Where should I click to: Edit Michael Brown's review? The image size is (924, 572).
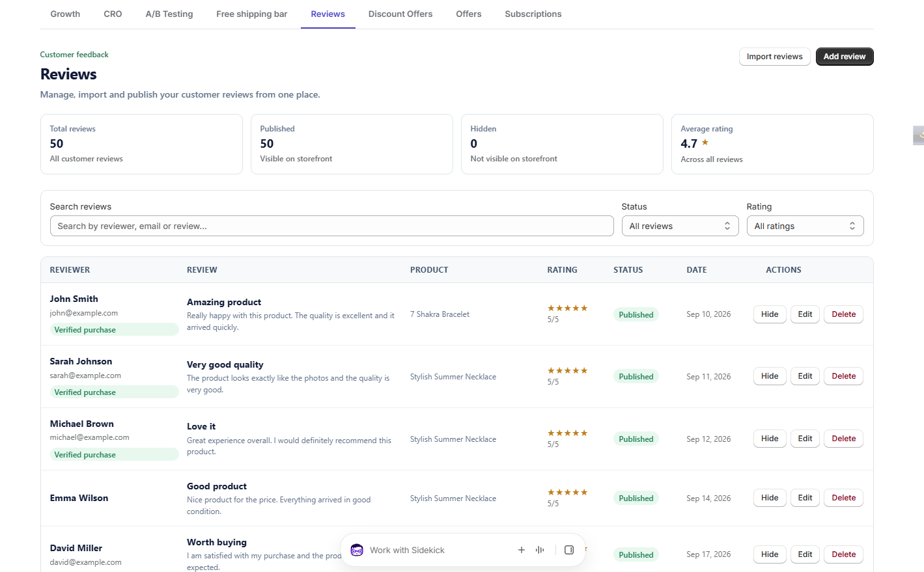click(x=805, y=439)
